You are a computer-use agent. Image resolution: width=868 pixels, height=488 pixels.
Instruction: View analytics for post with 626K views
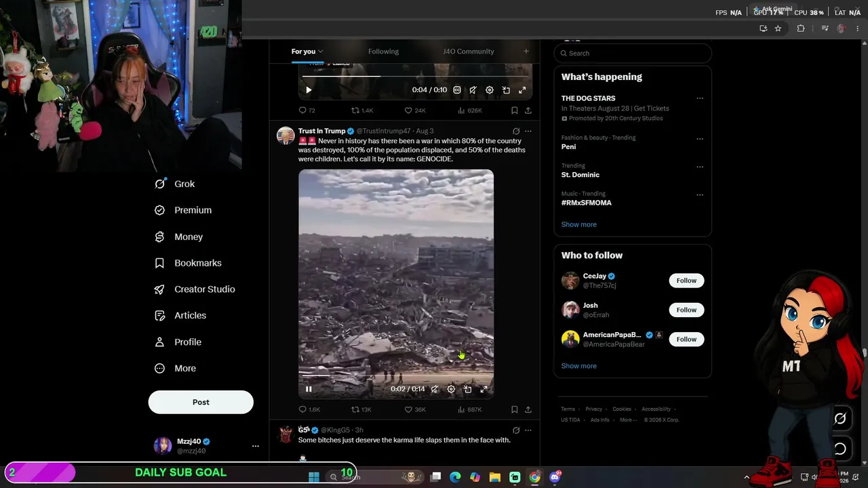tap(470, 110)
